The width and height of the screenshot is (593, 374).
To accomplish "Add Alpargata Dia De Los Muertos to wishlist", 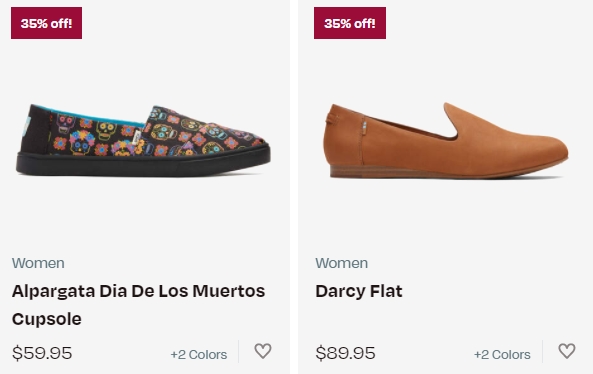I will (x=263, y=351).
